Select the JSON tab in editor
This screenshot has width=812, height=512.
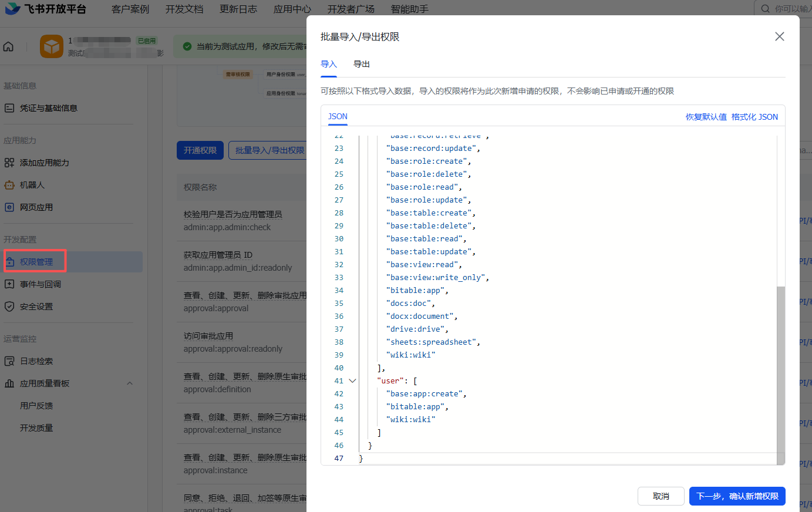pos(338,116)
